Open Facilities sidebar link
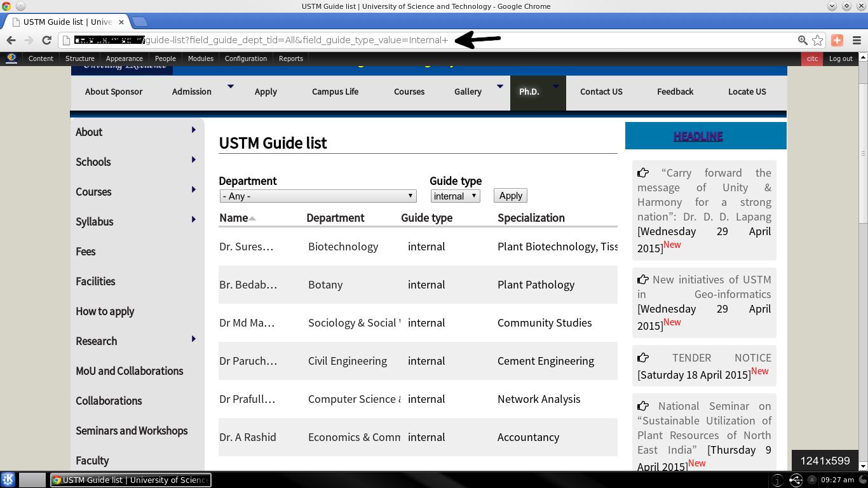 (96, 281)
